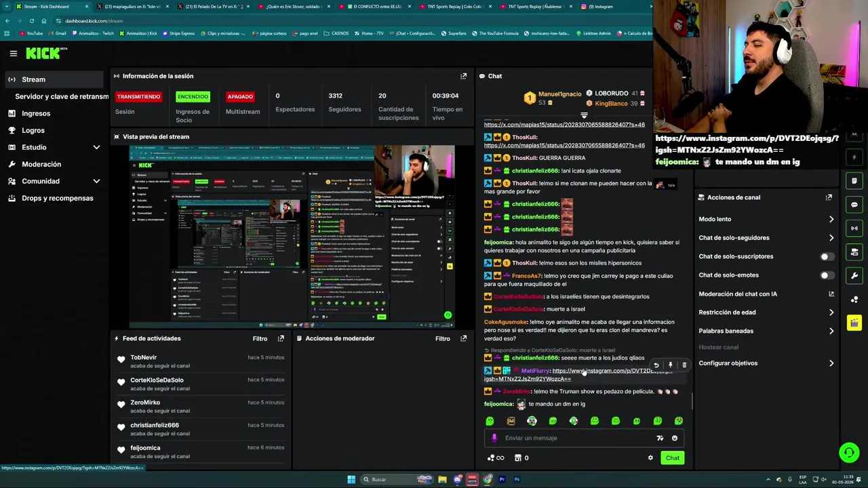Click the camera video icon in the right sidebar
The height and width of the screenshot is (488, 868).
pyautogui.click(x=854, y=252)
